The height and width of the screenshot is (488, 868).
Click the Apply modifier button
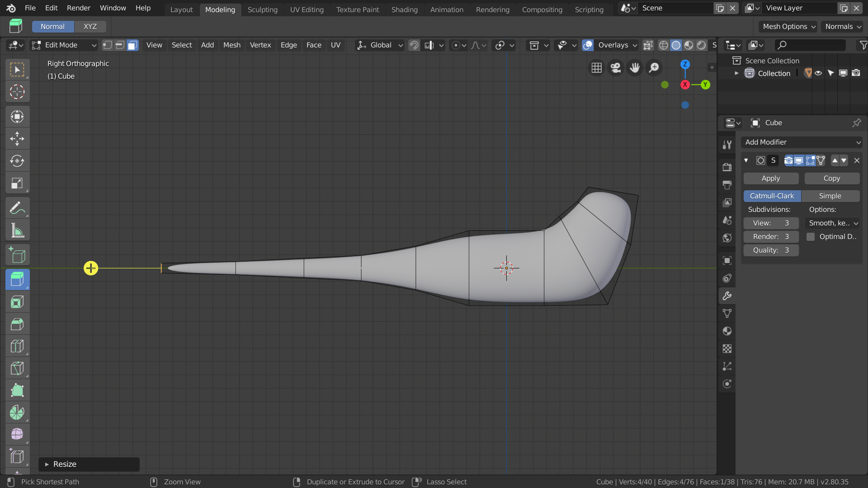point(771,178)
